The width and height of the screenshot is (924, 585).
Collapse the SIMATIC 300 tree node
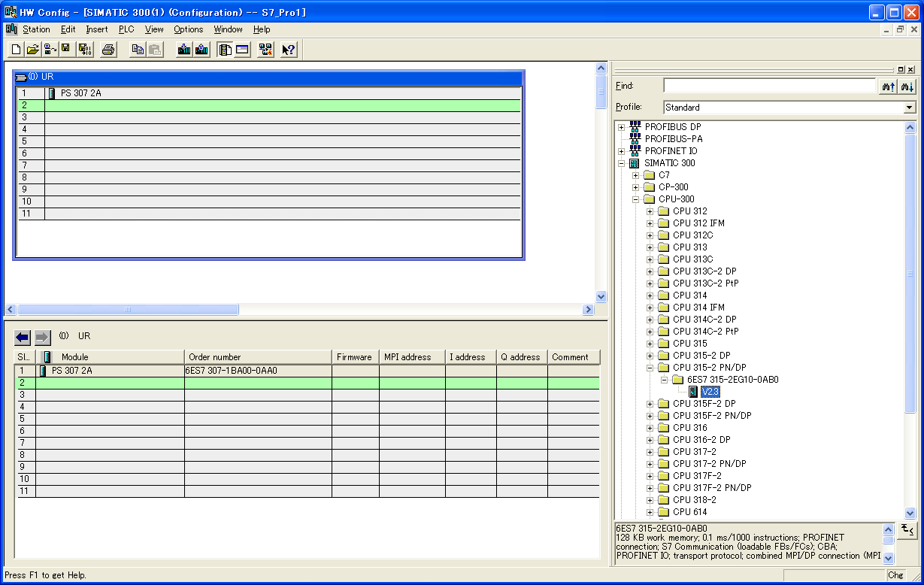621,162
